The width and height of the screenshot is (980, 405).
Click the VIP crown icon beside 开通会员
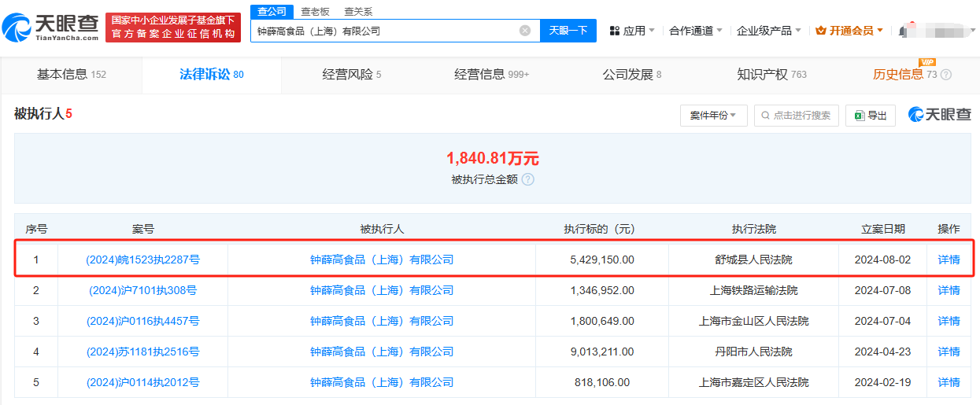click(821, 31)
